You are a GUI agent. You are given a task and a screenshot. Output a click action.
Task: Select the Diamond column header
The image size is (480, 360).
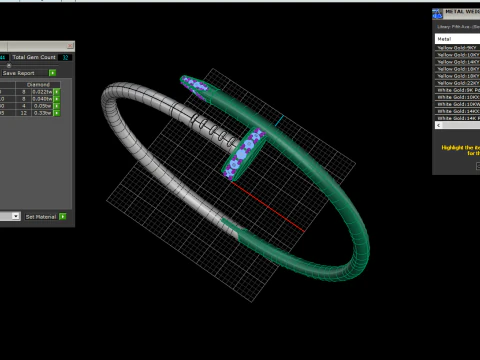(x=38, y=85)
